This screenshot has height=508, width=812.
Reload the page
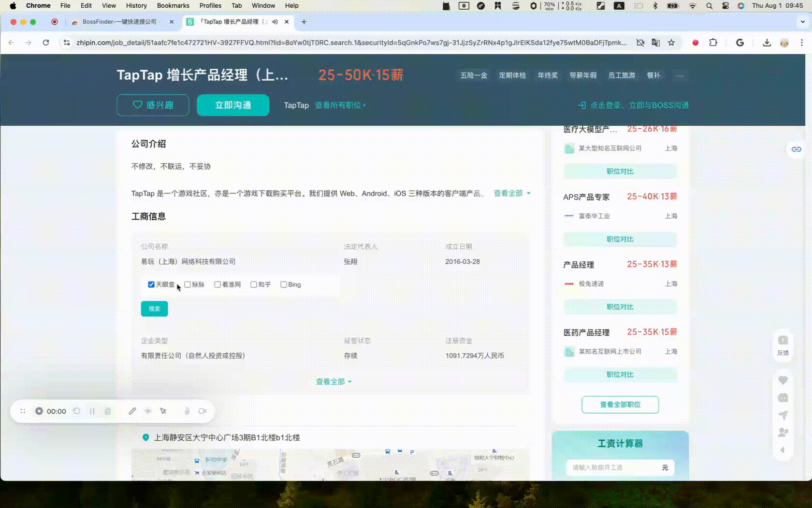tap(46, 43)
